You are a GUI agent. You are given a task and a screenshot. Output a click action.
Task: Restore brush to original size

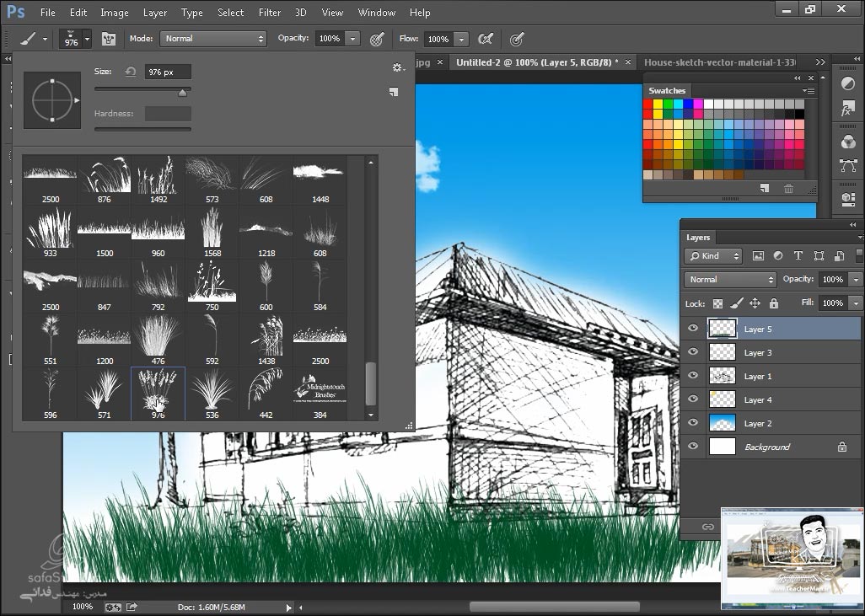[130, 72]
